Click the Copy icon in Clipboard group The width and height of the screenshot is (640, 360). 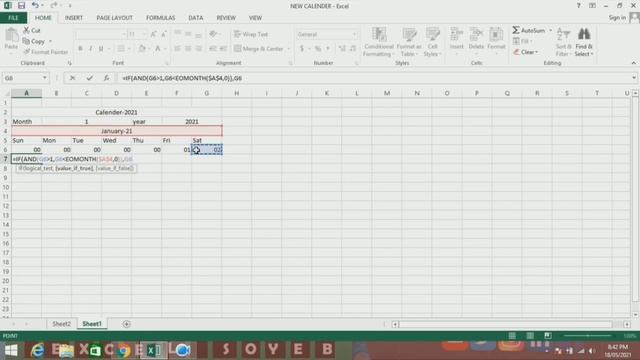pos(26,41)
